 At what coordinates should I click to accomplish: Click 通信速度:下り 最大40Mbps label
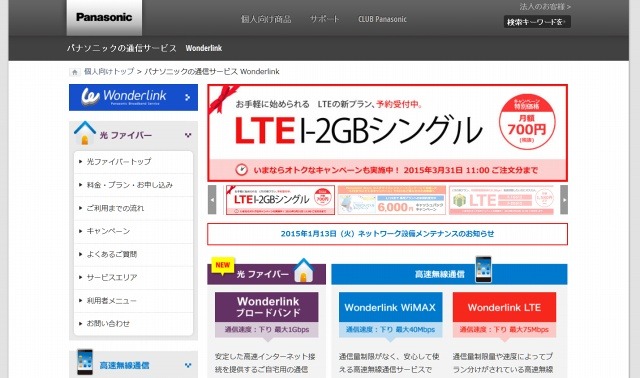pyautogui.click(x=391, y=330)
